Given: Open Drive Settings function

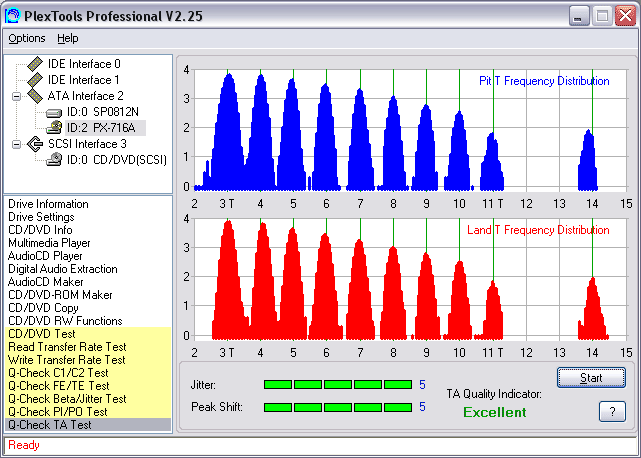Looking at the screenshot, I should click(41, 217).
